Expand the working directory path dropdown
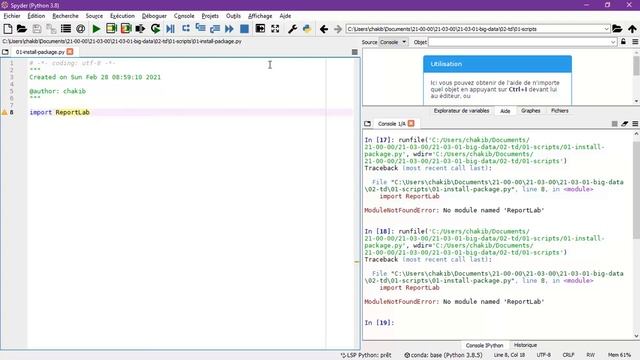640x360 pixels. [606, 29]
